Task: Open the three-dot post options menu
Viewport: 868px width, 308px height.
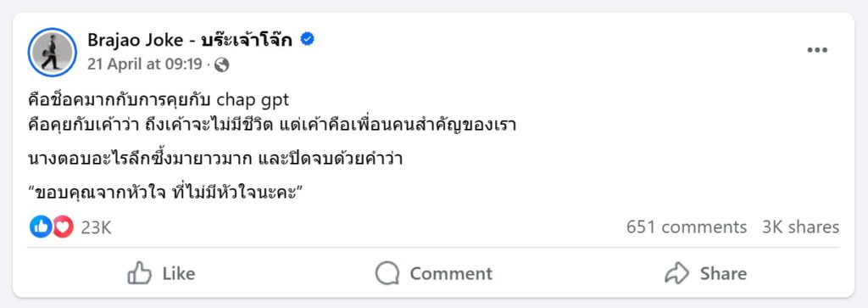Action: (816, 50)
